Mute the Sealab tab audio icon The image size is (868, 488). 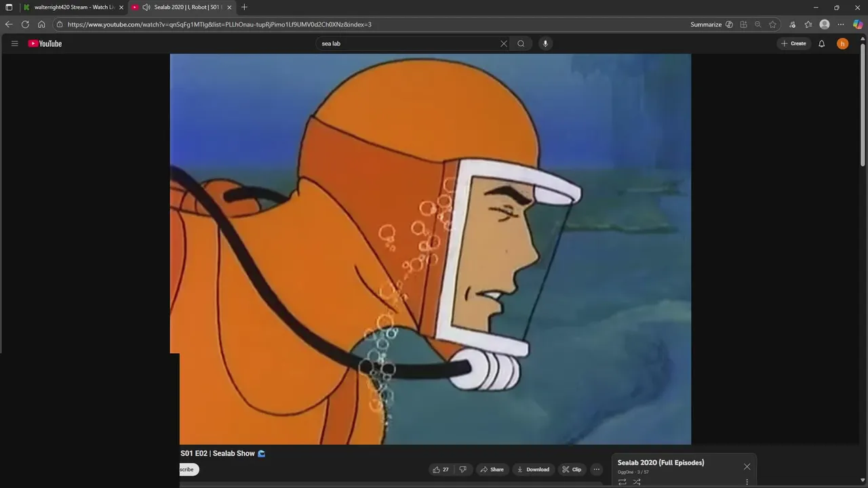pyautogui.click(x=146, y=7)
